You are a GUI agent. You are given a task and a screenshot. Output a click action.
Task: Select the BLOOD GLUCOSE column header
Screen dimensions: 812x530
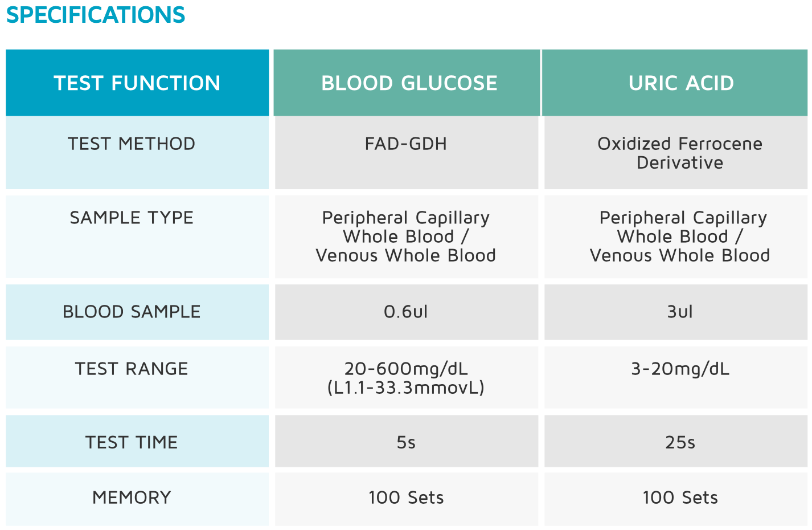pos(407,83)
